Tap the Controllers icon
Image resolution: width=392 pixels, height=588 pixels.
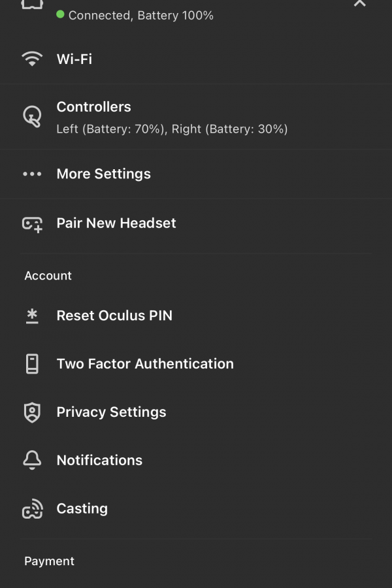[x=32, y=116]
